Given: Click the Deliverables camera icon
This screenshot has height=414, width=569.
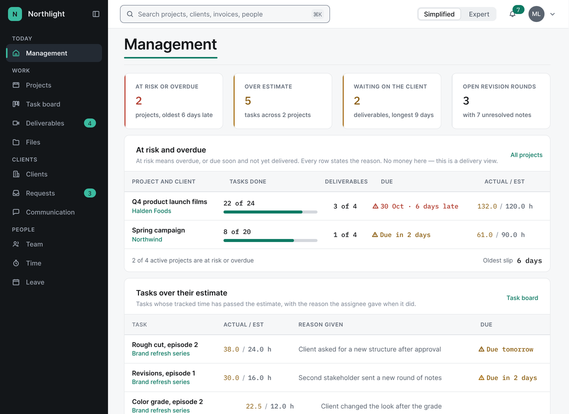Looking at the screenshot, I should click(16, 123).
